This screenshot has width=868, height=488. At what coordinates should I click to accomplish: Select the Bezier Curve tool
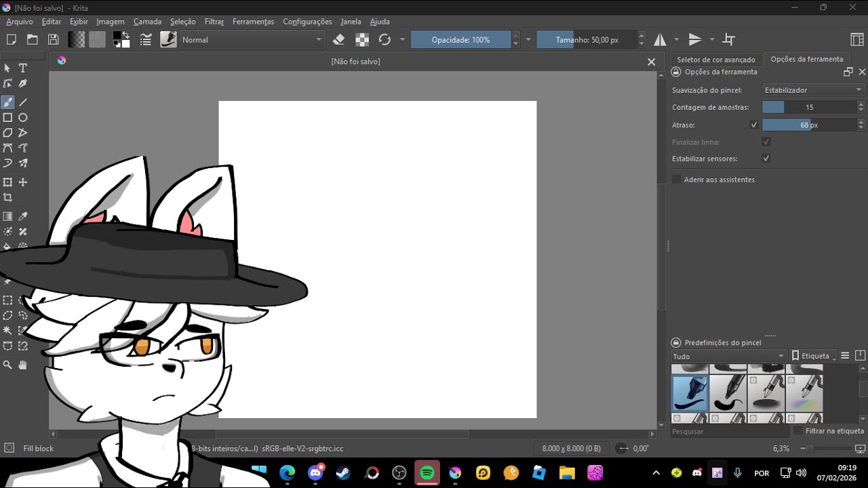(7, 148)
